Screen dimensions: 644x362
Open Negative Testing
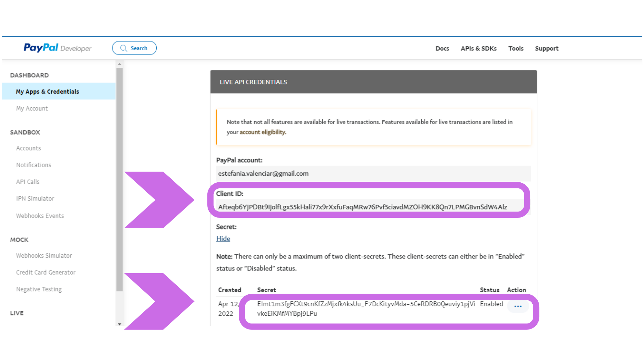[39, 289]
